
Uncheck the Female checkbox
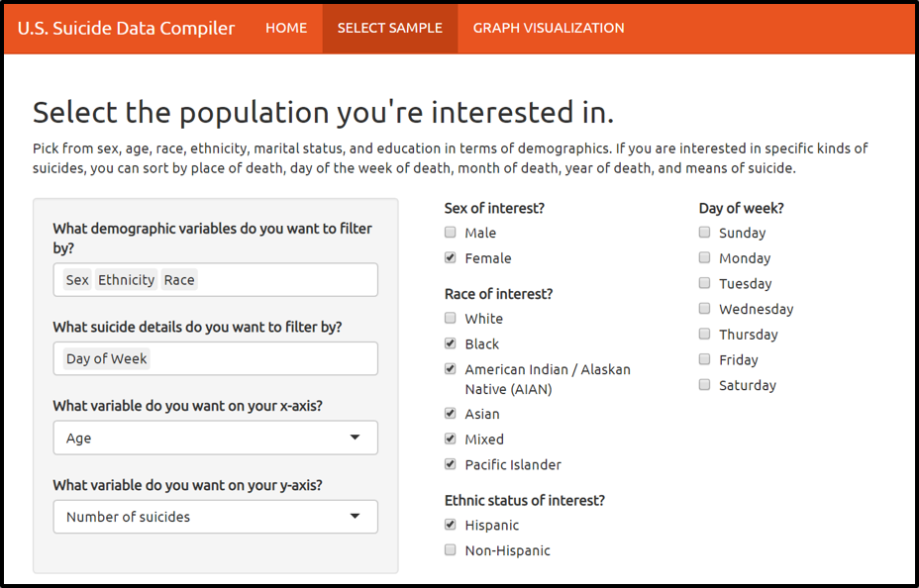pyautogui.click(x=451, y=258)
